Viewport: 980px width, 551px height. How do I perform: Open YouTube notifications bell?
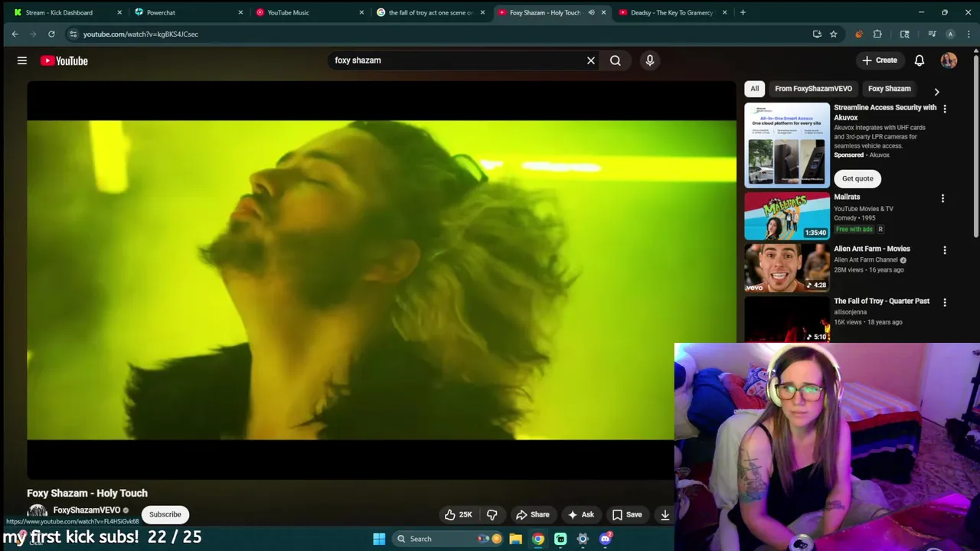pos(920,60)
